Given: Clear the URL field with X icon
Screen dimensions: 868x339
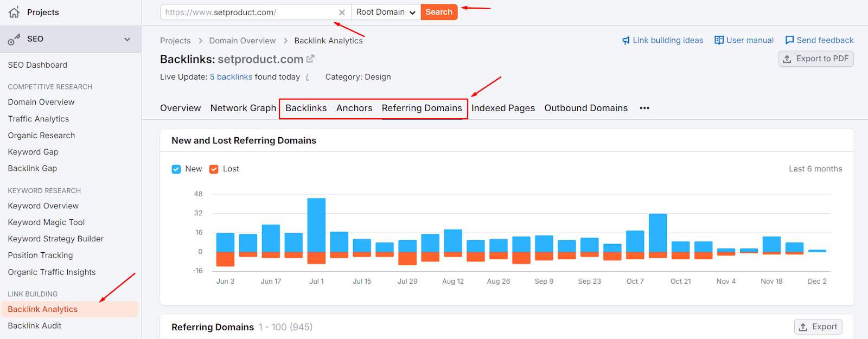Looking at the screenshot, I should click(342, 12).
